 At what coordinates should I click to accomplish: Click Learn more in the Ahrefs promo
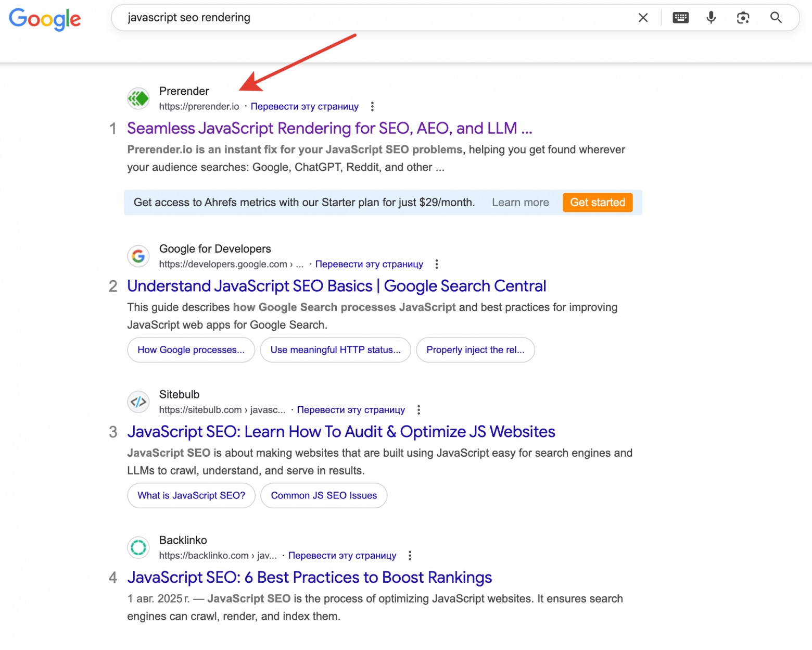pyautogui.click(x=520, y=202)
